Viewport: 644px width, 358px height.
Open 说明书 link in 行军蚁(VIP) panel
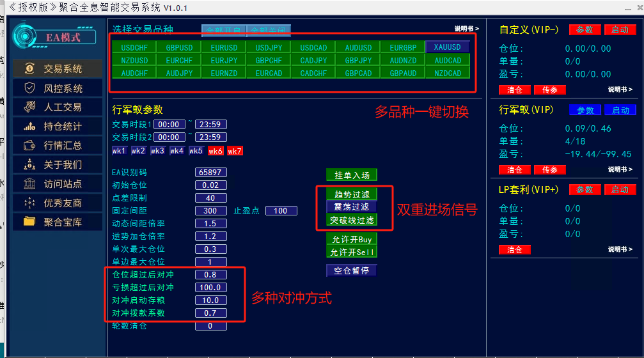coord(620,169)
